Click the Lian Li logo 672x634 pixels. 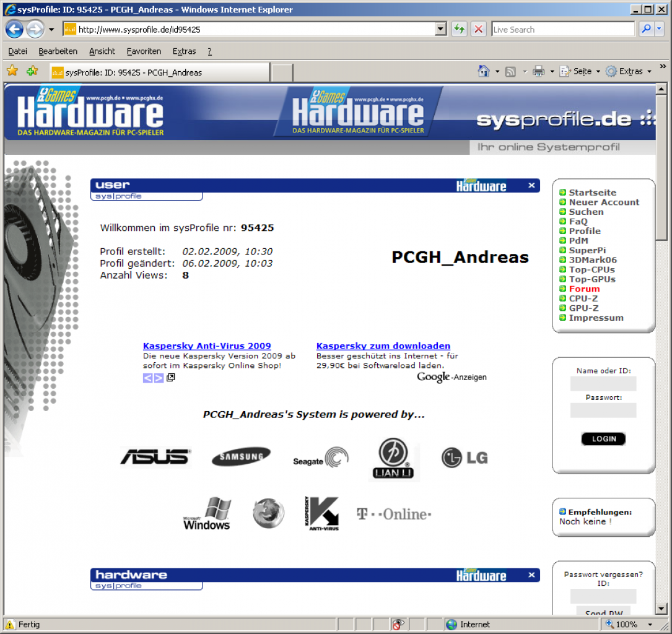tap(393, 459)
